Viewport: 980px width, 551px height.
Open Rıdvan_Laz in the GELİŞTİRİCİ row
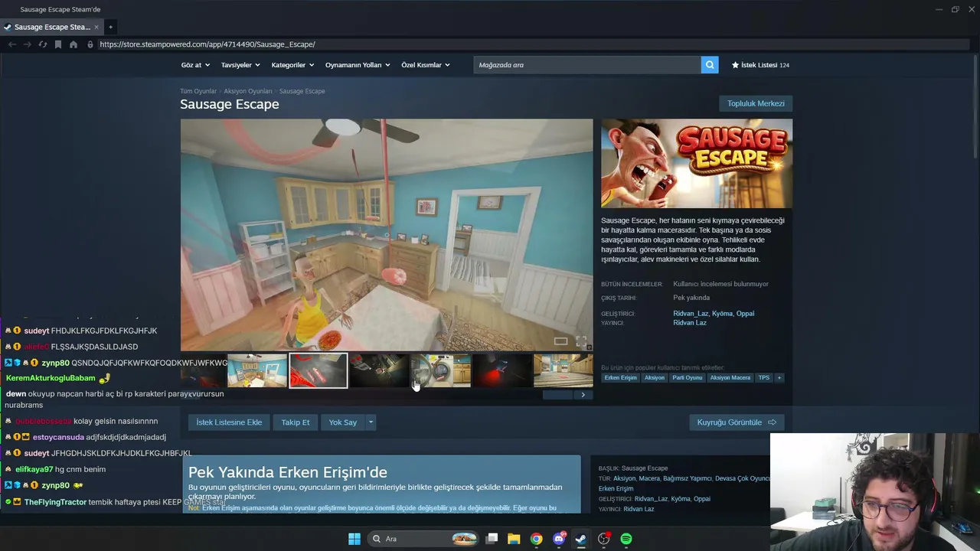point(691,314)
